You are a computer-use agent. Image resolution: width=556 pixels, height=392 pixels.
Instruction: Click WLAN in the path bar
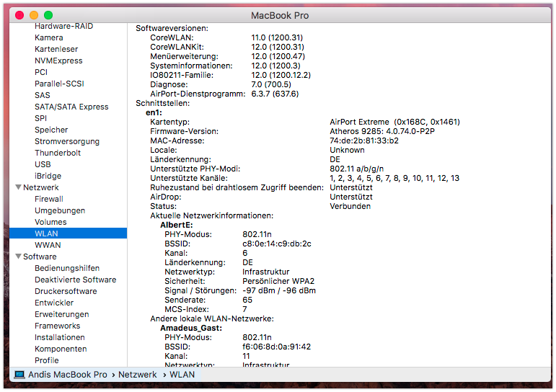[x=182, y=375]
